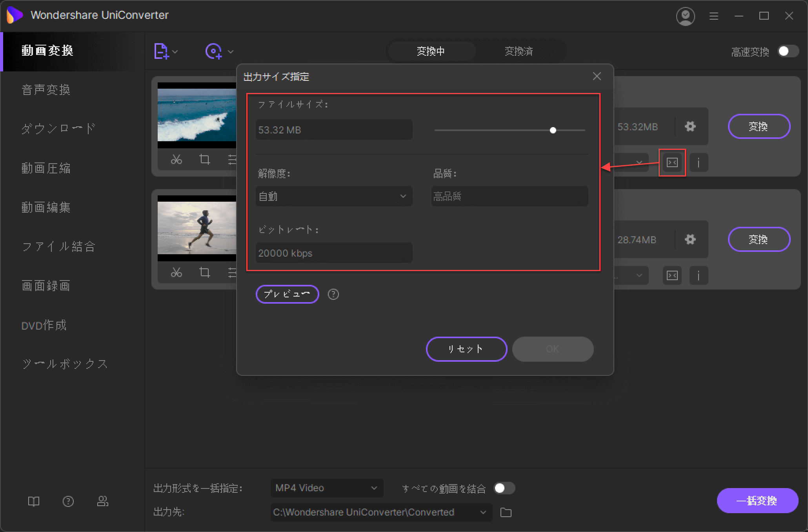Switch to the 変換中 tab
Screen dimensions: 808x532
tap(431, 51)
